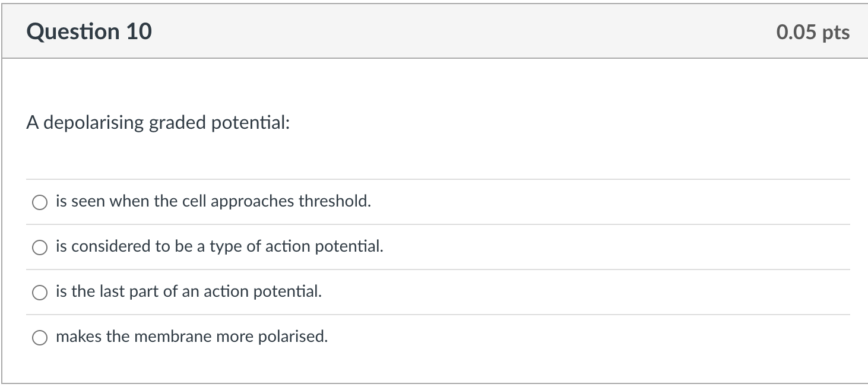Click the answer text 'is considered to be a type of action potential'
The width and height of the screenshot is (868, 387).
point(218,246)
